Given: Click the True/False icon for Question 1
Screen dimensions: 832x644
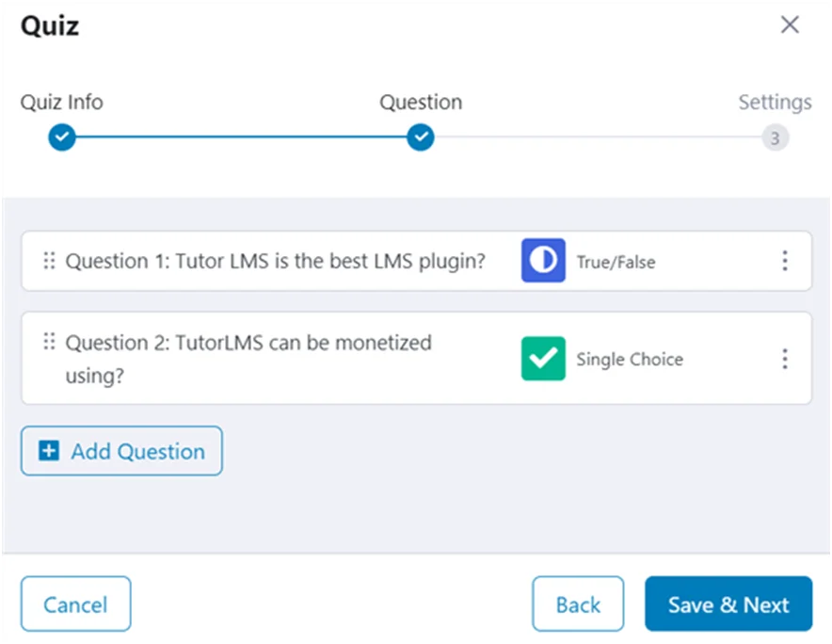Looking at the screenshot, I should click(x=542, y=261).
